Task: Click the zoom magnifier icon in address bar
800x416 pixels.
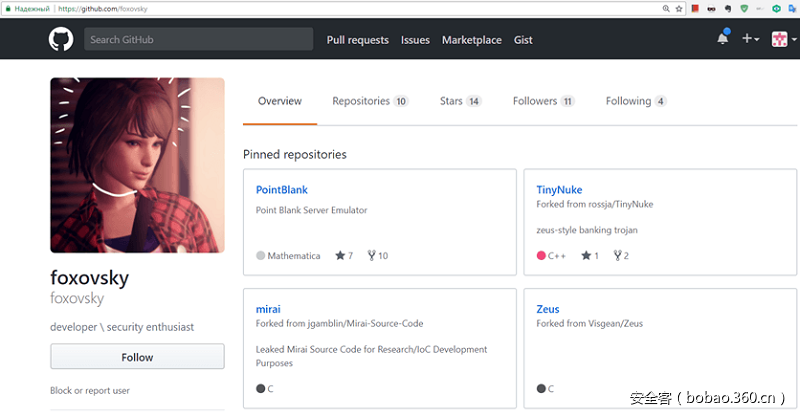Action: pos(666,8)
